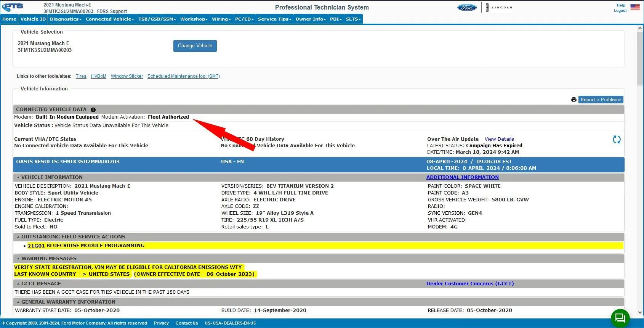Open the connected vehicle data info icon

[x=93, y=110]
